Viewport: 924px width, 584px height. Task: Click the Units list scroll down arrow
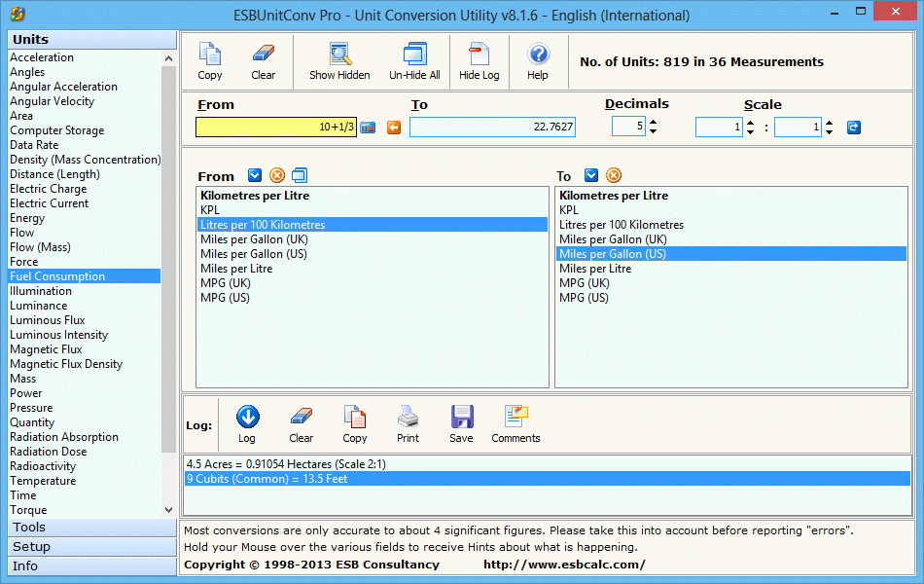[x=168, y=510]
